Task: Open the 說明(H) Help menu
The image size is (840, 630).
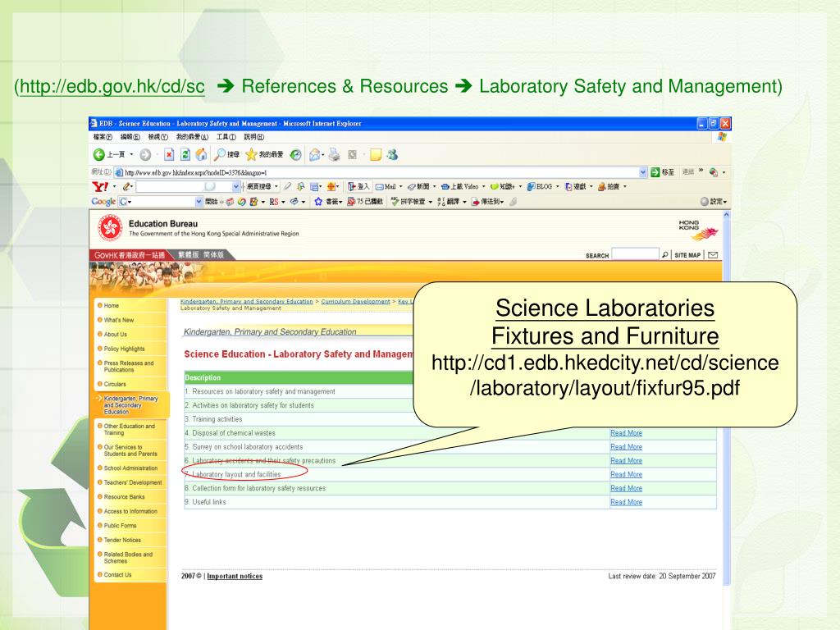Action: [254, 137]
